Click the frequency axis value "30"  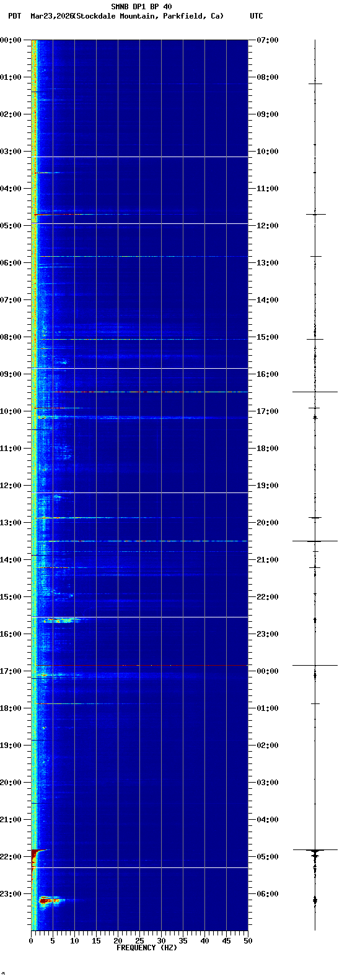pos(161,940)
